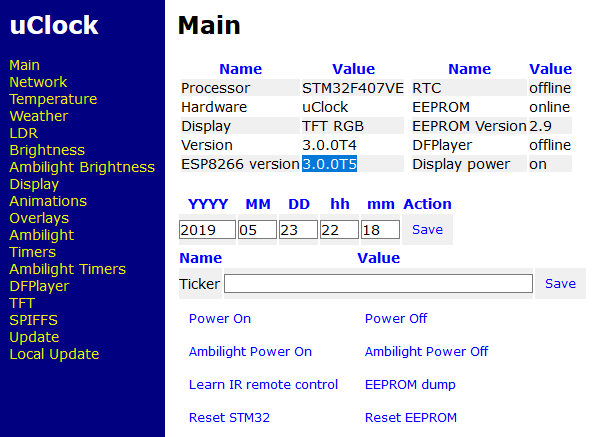Click the EEPROM online status value

(549, 107)
